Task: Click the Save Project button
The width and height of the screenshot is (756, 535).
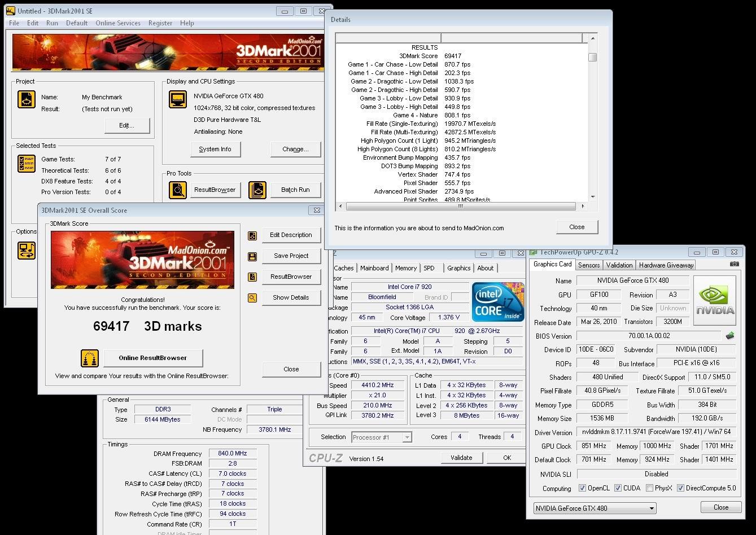Action: 291,256
